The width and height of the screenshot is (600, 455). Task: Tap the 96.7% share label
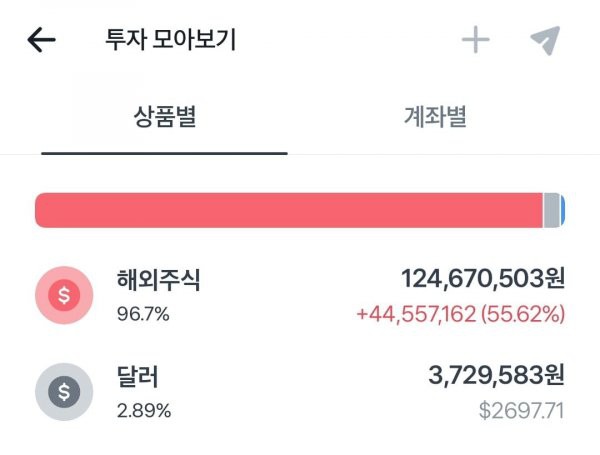pyautogui.click(x=143, y=315)
